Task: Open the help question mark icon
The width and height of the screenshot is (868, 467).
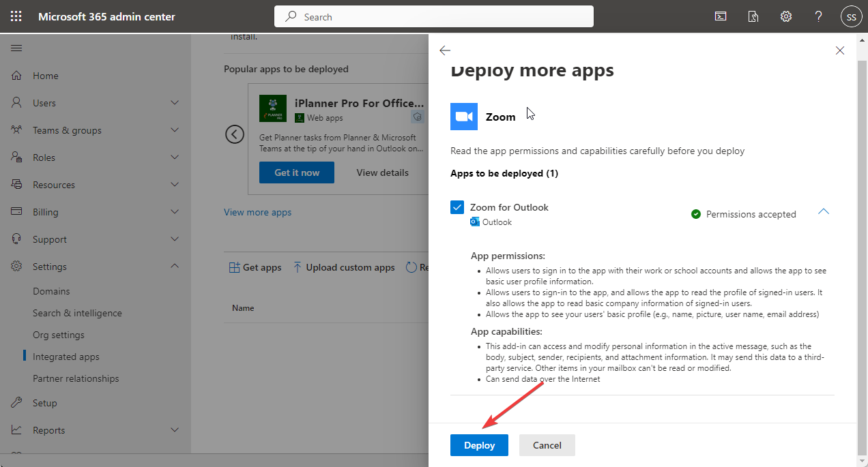Action: (x=819, y=16)
